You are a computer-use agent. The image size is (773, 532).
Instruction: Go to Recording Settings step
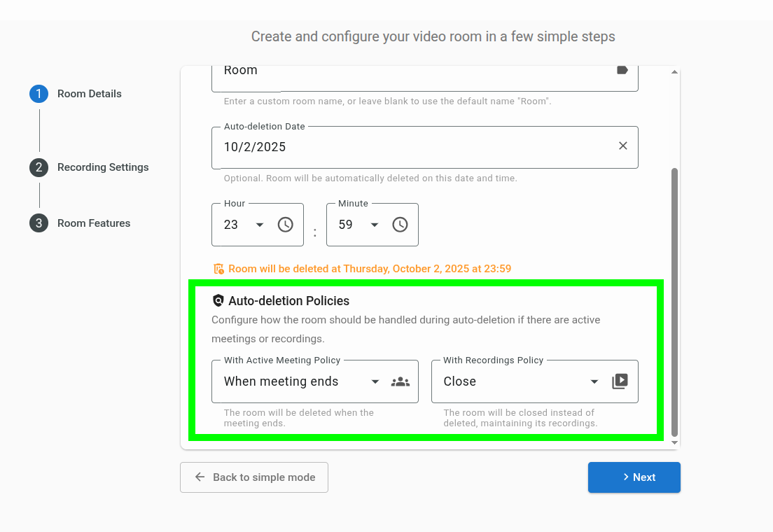click(x=102, y=167)
